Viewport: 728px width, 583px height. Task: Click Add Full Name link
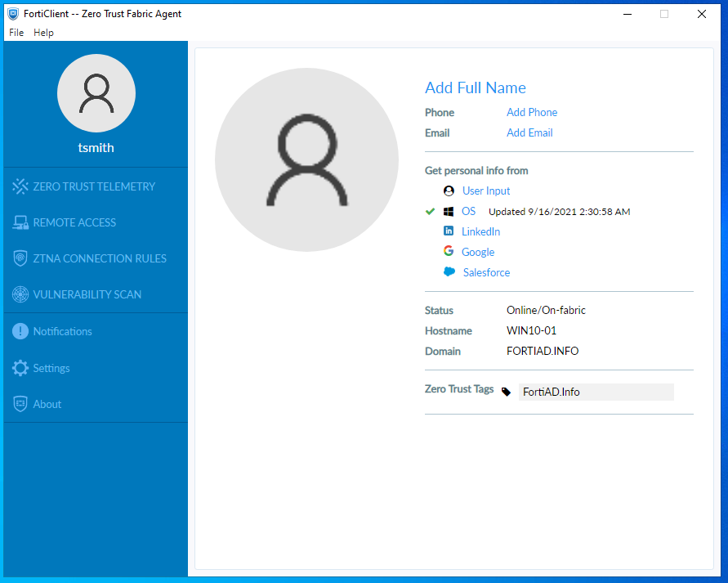(x=476, y=88)
